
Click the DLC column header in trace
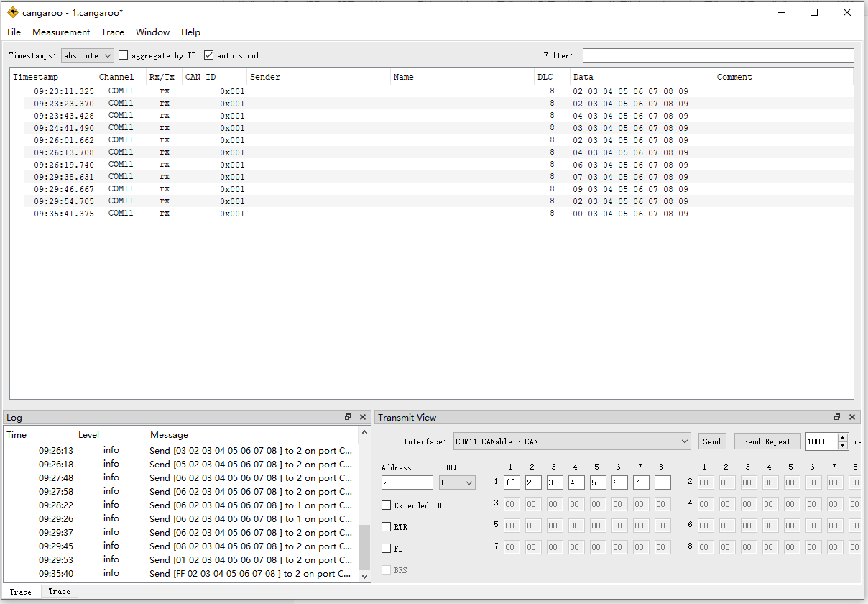point(553,77)
